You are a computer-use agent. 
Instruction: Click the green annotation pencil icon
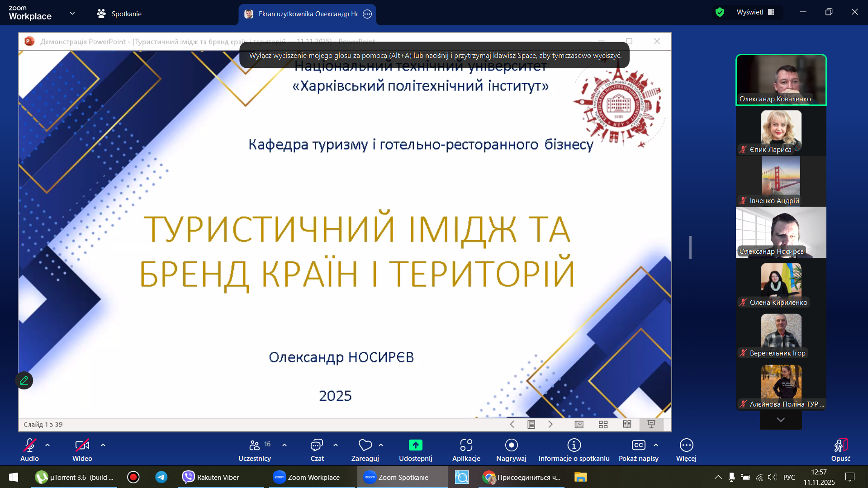24,380
